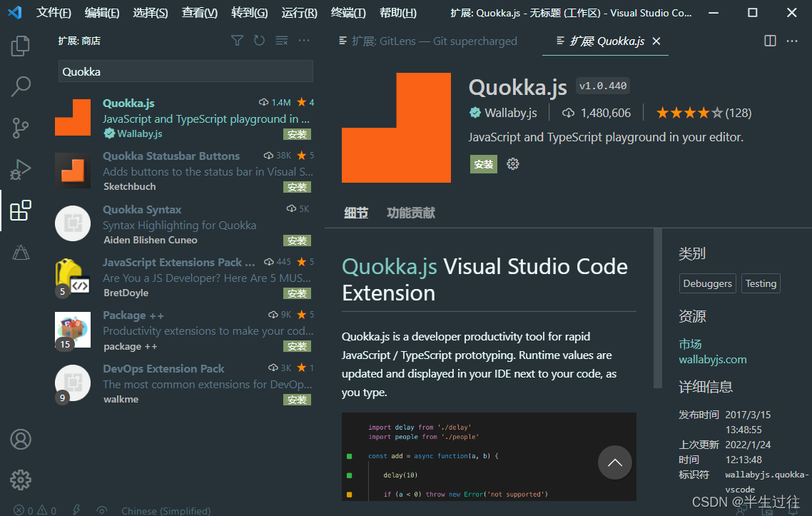Open the Run and Debug view
This screenshot has width=812, height=516.
[20, 169]
